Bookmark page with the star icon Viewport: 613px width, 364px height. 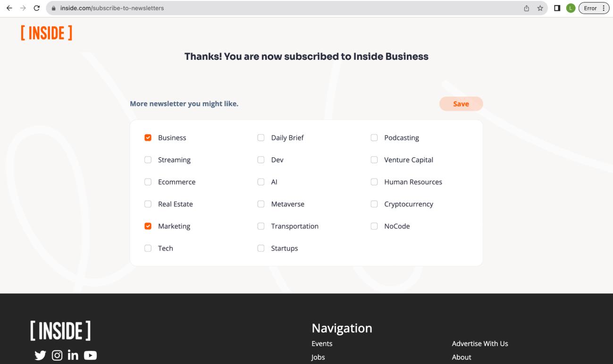(x=540, y=8)
